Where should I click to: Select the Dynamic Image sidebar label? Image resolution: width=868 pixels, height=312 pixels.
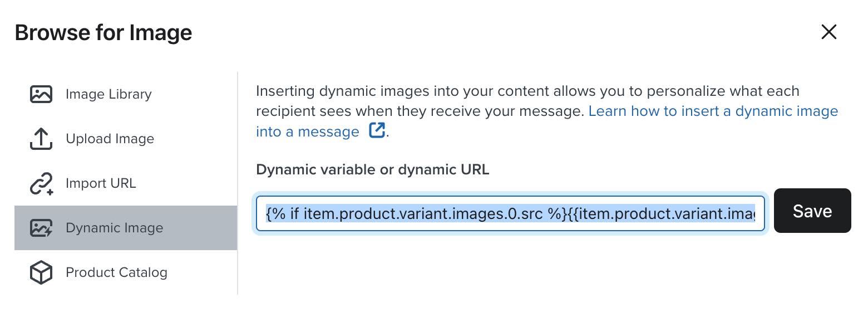114,228
